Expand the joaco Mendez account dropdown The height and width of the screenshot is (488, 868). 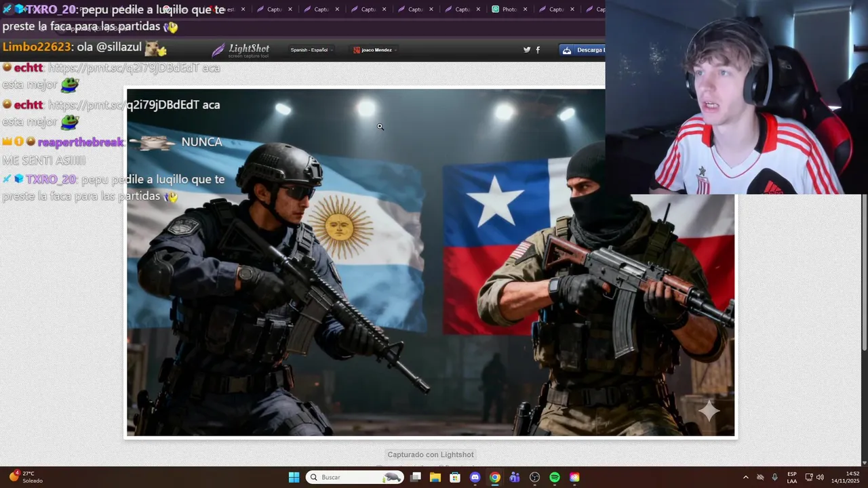[374, 50]
